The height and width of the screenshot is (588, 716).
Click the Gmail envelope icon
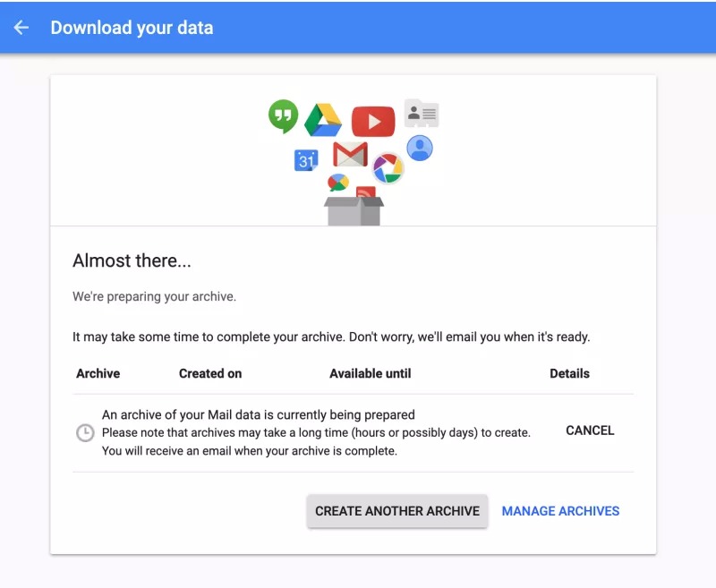[x=350, y=154]
